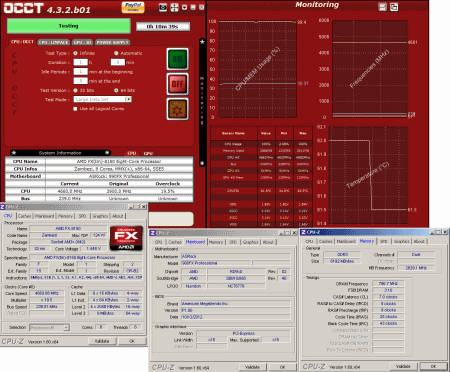450x372 pixels.
Task: Click the CPU Name row in System Information
Action: click(99, 161)
